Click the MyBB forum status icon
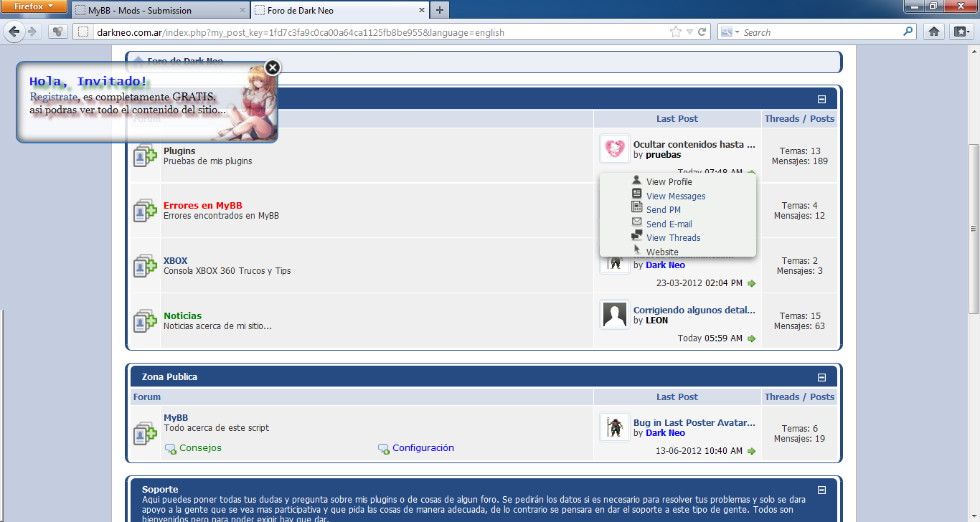This screenshot has width=980, height=522. (x=145, y=433)
